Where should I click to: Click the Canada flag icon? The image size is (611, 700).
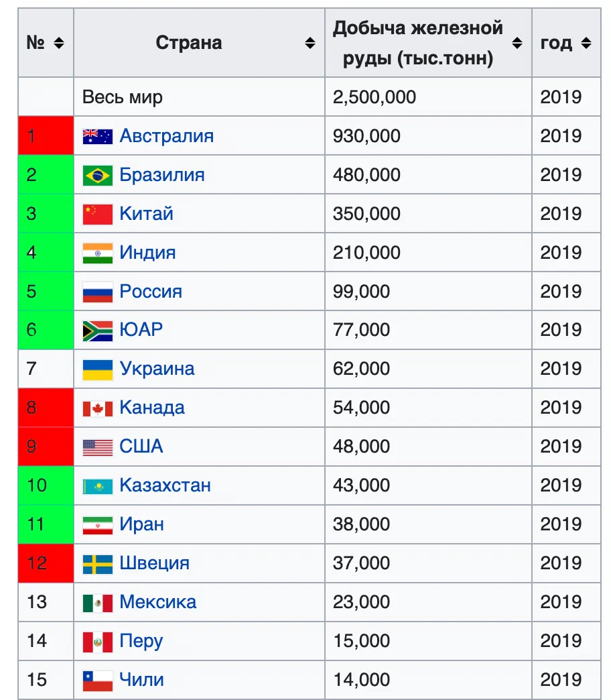(98, 408)
